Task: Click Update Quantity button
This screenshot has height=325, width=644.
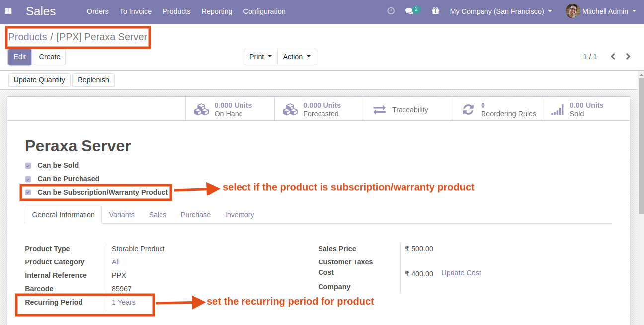Action: (39, 80)
